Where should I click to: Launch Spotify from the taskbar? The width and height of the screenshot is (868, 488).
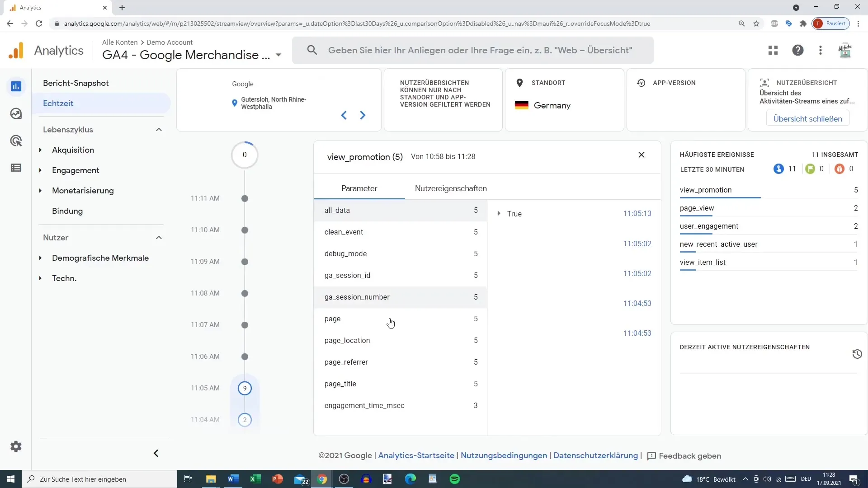point(455,479)
